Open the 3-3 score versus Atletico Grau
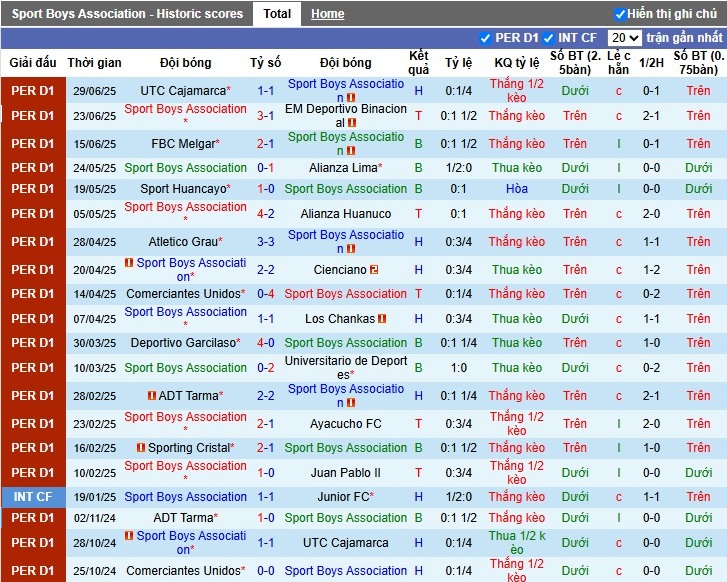Screen dimensions: 727x582 (266, 242)
